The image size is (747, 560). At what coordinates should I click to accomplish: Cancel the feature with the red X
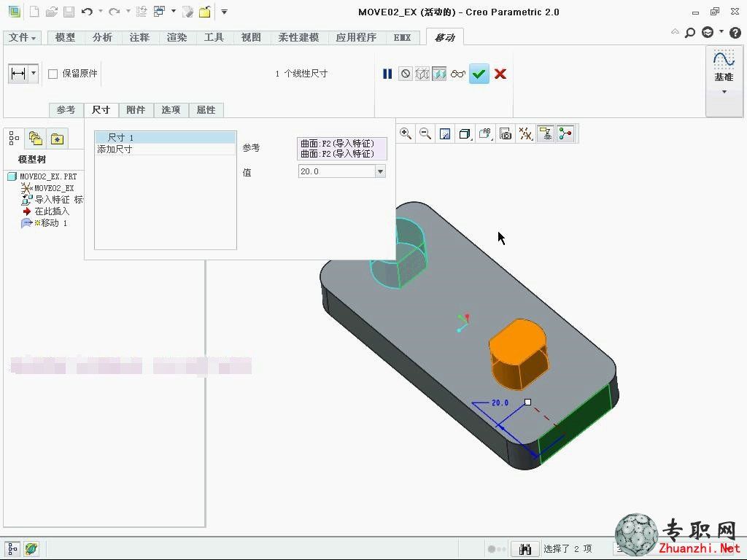pyautogui.click(x=500, y=74)
